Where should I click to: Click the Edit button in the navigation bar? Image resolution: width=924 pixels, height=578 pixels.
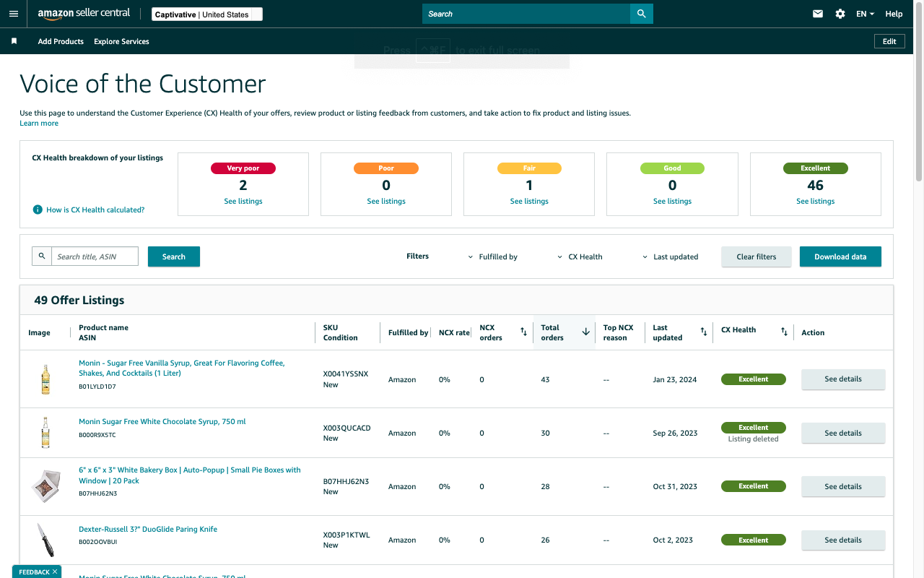(889, 41)
